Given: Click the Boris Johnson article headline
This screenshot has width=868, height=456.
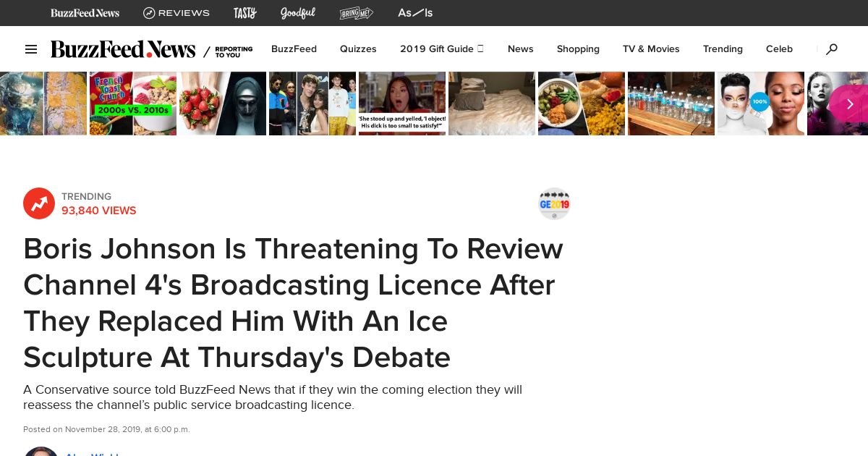Looking at the screenshot, I should (x=293, y=303).
